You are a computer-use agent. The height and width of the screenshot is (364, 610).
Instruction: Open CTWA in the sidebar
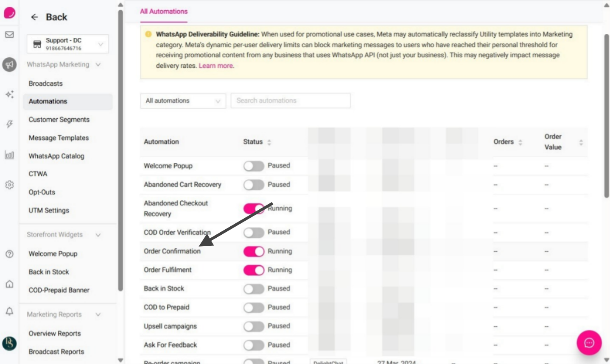coord(38,174)
